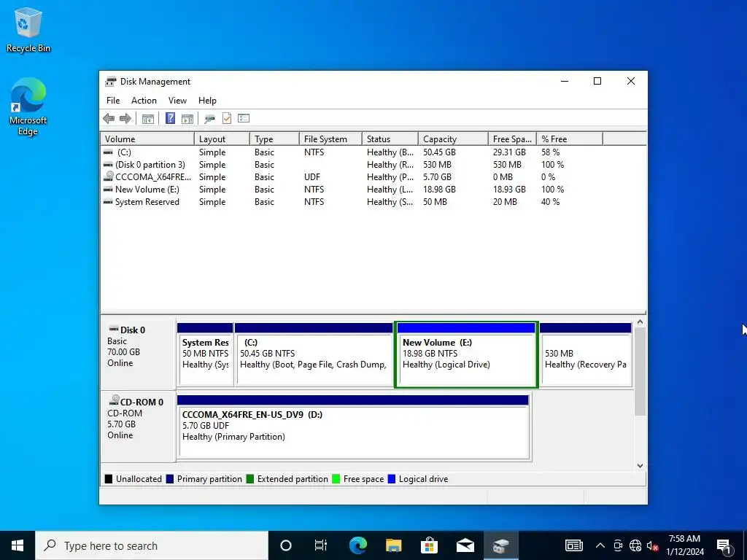Sort by the Layout column header

(x=222, y=139)
